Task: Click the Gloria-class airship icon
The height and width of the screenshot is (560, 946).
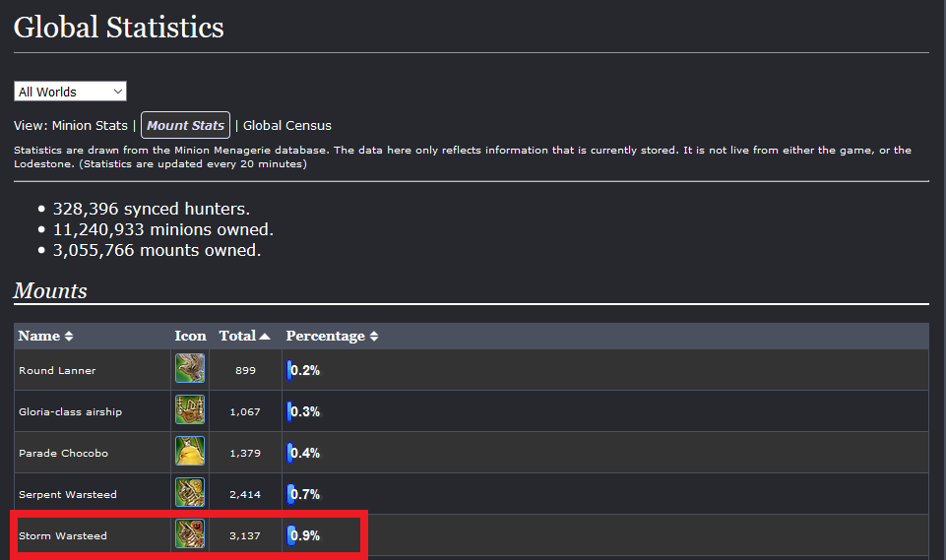Action: (190, 409)
